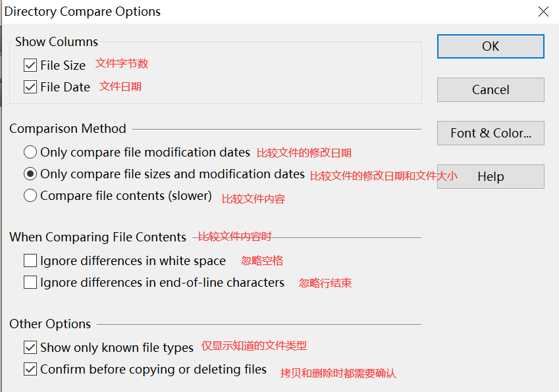Uncheck the File Size column checkbox

(30, 65)
